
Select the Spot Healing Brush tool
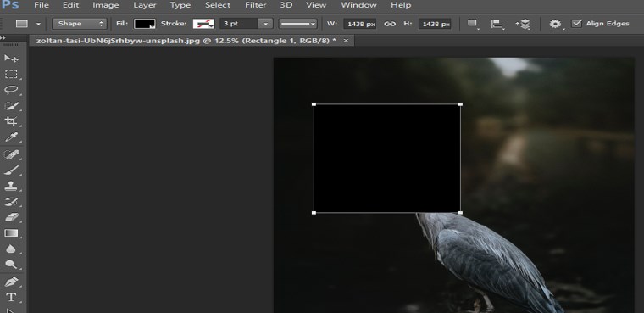click(11, 154)
